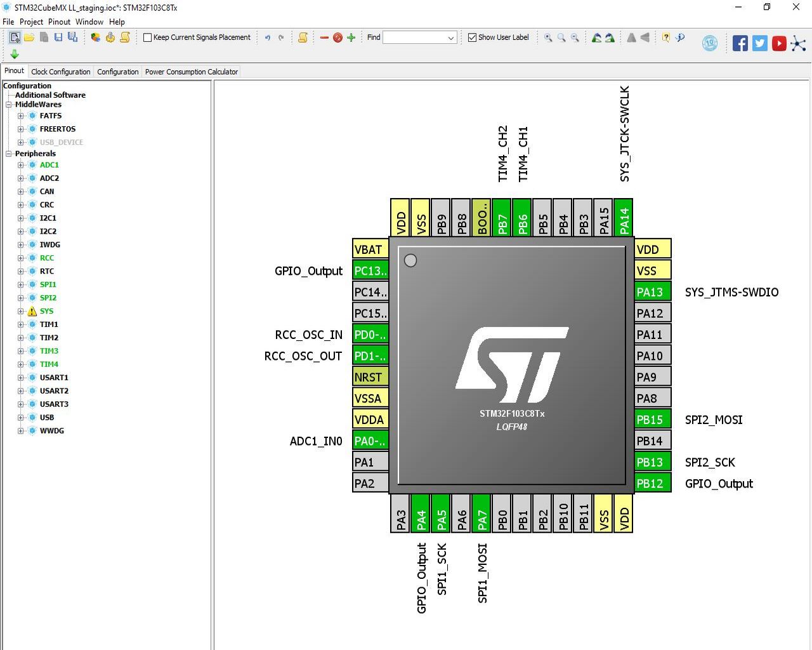Open the Project menu
The image size is (812, 650).
pos(31,22)
